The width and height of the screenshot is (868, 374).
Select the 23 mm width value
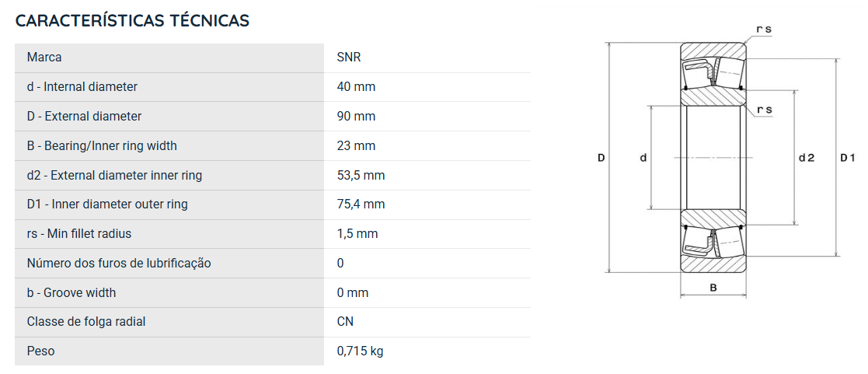point(356,145)
